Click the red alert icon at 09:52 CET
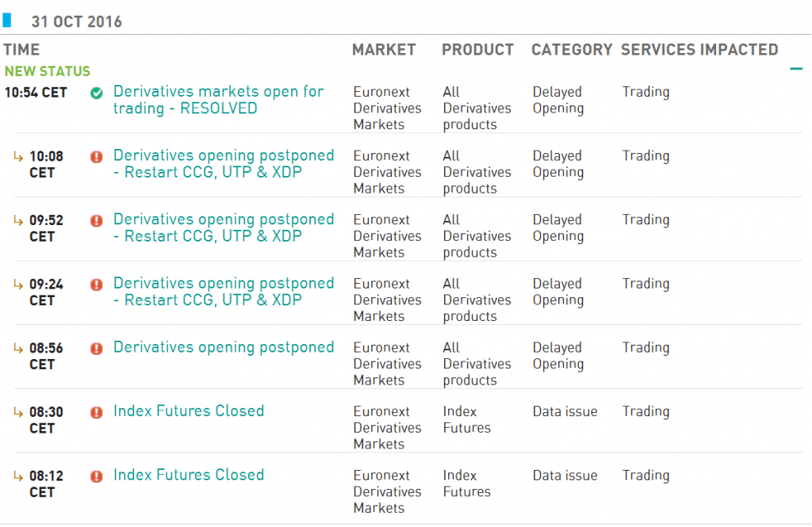Viewport: 812px width, 527px height. [x=97, y=220]
